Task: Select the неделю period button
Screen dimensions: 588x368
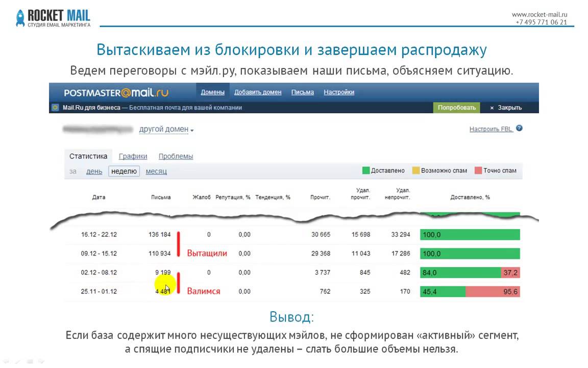Action: (x=124, y=171)
